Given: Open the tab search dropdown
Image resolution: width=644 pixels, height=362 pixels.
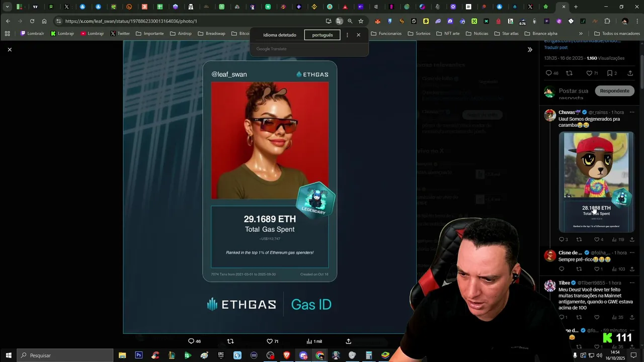Looking at the screenshot, I should [x=7, y=7].
